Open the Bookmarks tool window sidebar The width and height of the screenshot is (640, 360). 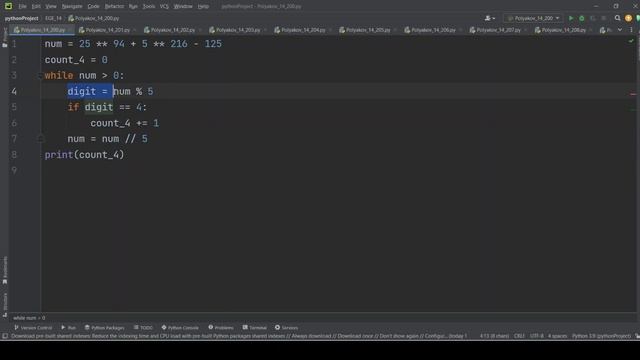4,270
